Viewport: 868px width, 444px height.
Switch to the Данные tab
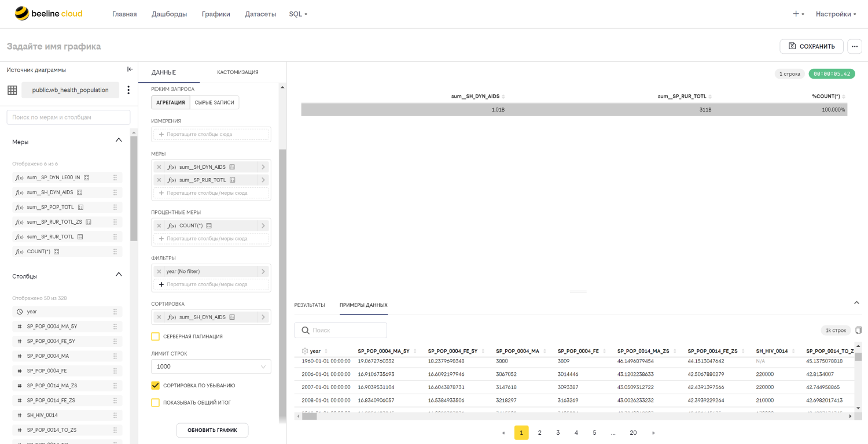pos(164,72)
